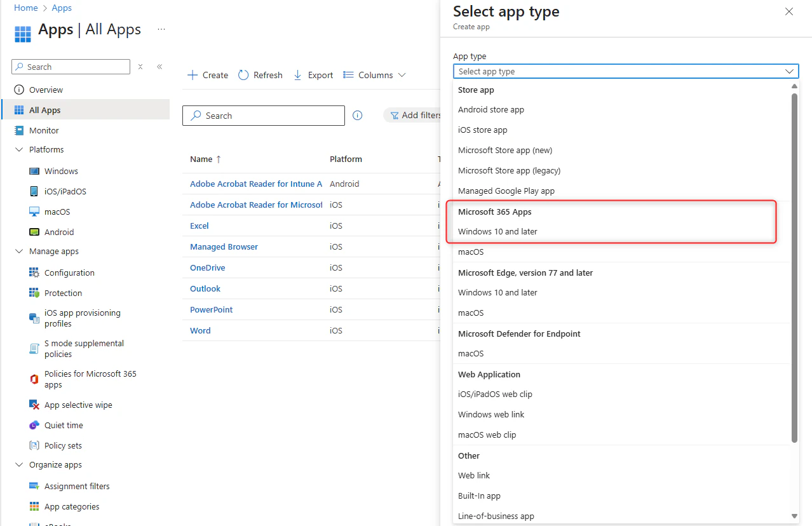This screenshot has width=812, height=526.
Task: Click the macOS monitor icon in sidebar
Action: click(34, 212)
